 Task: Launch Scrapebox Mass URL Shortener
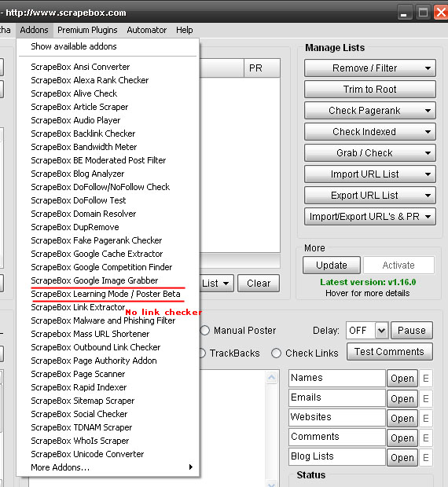pos(108,334)
